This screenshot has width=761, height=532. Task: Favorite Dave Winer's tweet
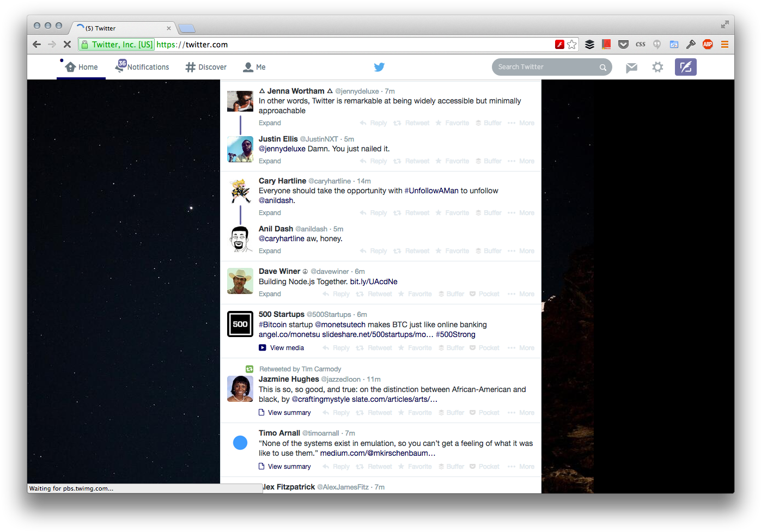(x=415, y=294)
